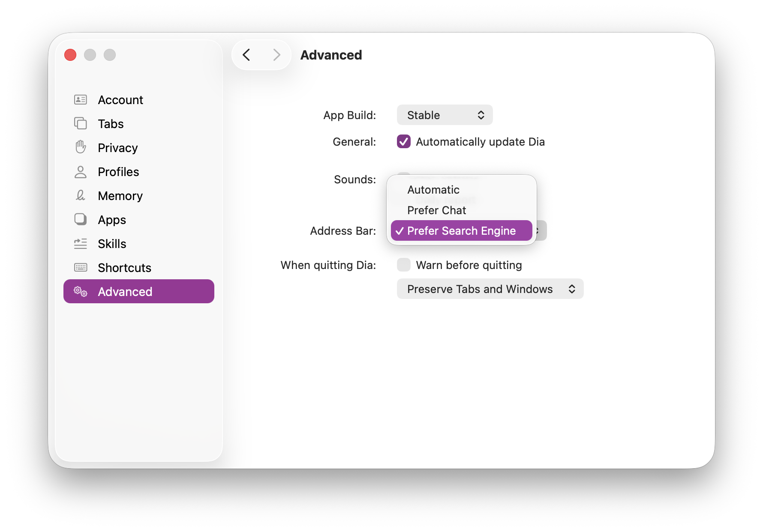
Task: Select Prefer Search Engine menu option
Action: (x=462, y=230)
